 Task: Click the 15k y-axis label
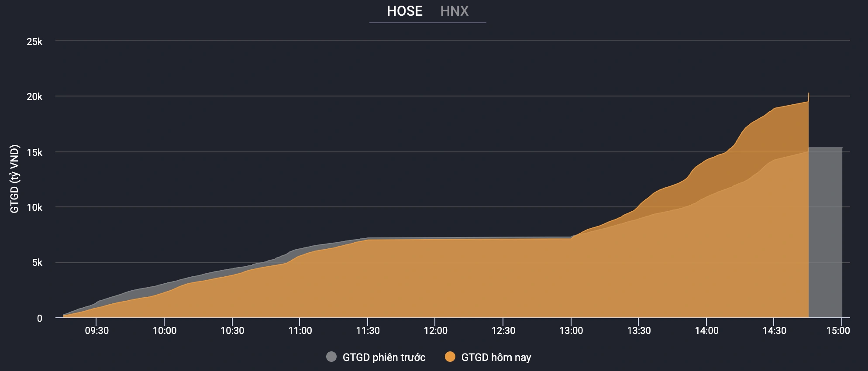(34, 152)
